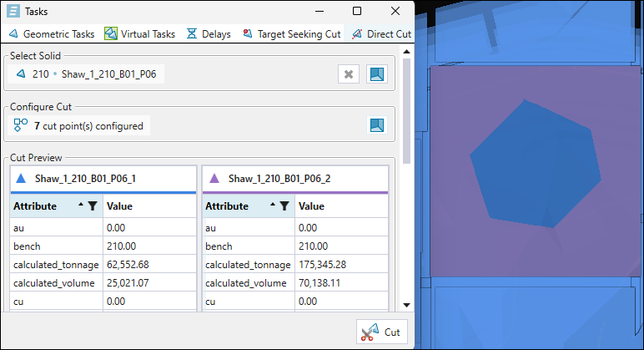The height and width of the screenshot is (350, 644).
Task: Click blue triangle icon of Shaw_1_210_B01_P06_1
Action: click(21, 179)
